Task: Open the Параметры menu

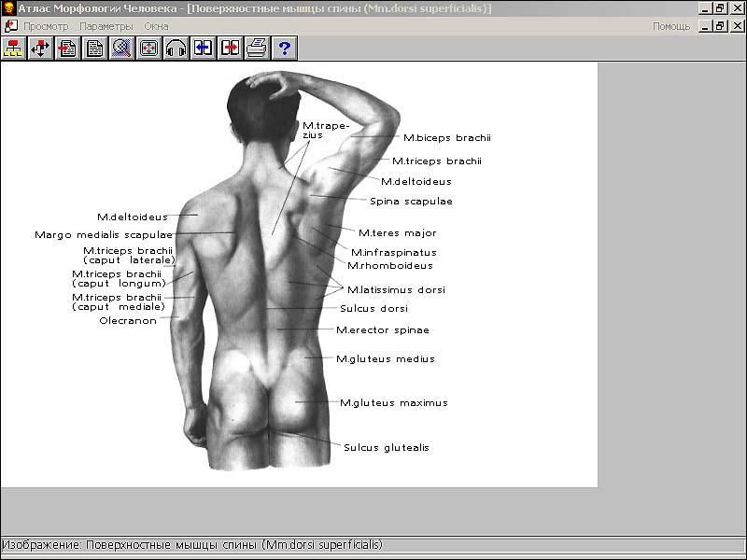Action: (x=106, y=26)
